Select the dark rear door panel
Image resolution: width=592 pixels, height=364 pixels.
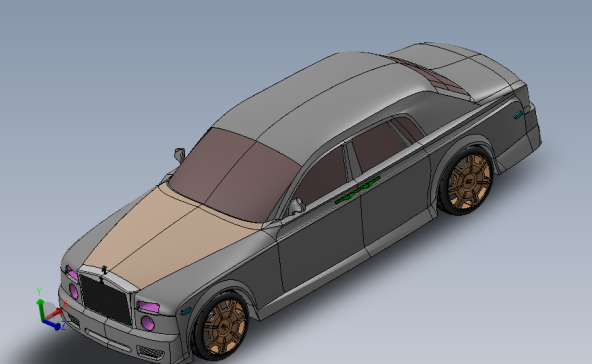pos(396,200)
